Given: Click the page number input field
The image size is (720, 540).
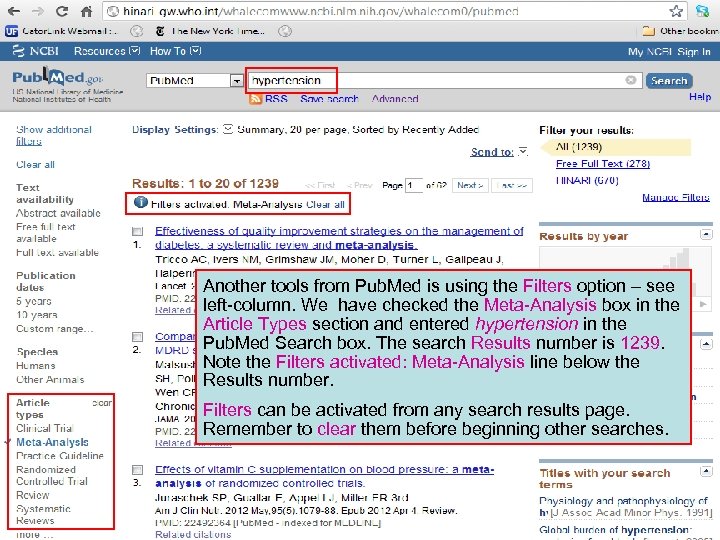Looking at the screenshot, I should coord(414,186).
